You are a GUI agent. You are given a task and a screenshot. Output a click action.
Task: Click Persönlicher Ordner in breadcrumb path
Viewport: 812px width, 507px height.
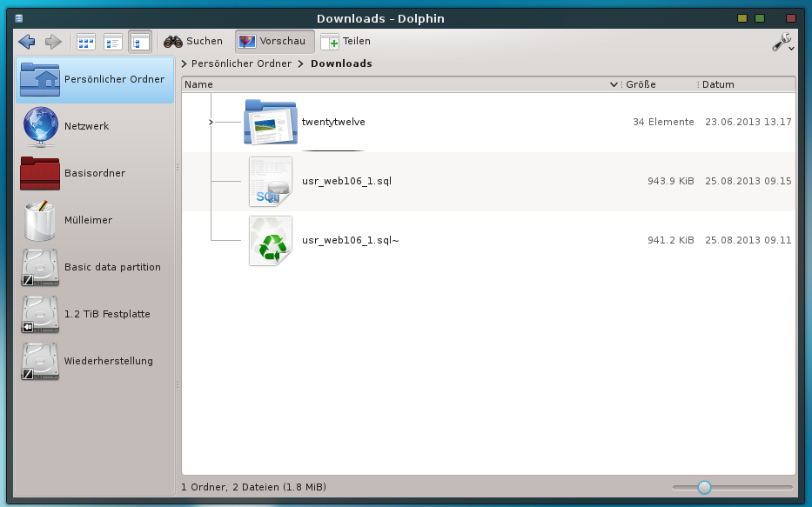click(239, 63)
